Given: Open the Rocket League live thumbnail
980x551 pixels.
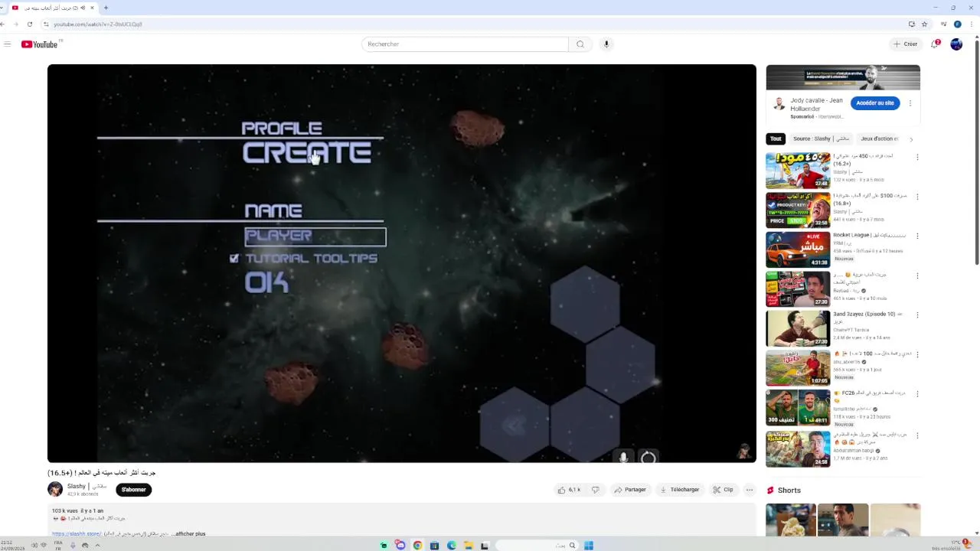Looking at the screenshot, I should (x=798, y=249).
